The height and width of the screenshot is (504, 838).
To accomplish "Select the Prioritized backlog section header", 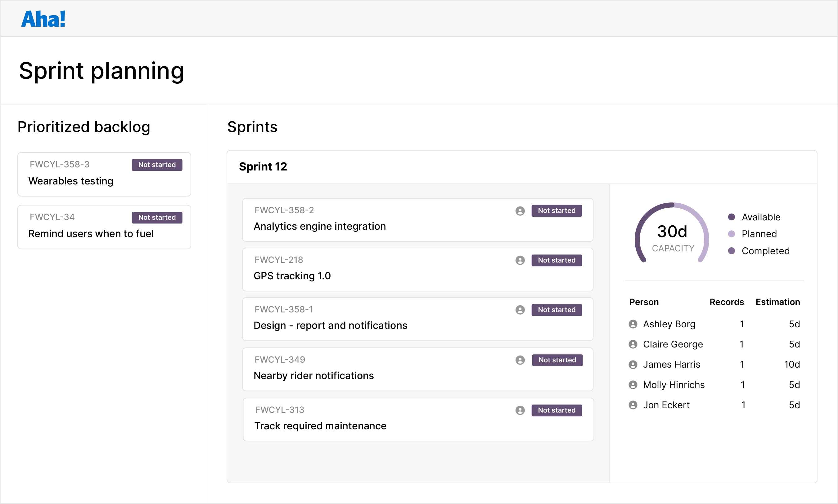I will (83, 127).
